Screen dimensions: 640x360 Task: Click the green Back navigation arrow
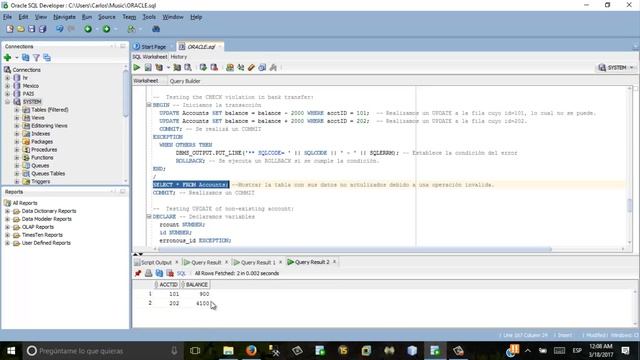[88, 29]
